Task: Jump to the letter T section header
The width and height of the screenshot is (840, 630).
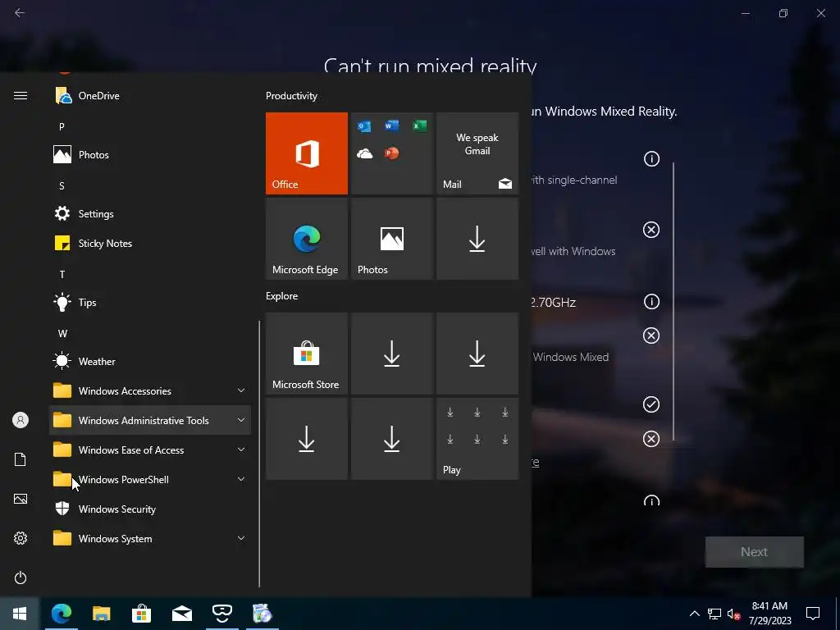Action: [x=62, y=274]
